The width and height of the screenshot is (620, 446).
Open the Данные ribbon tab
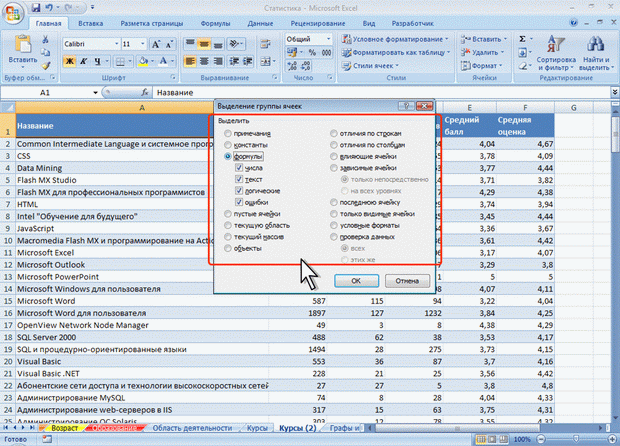pyautogui.click(x=260, y=23)
